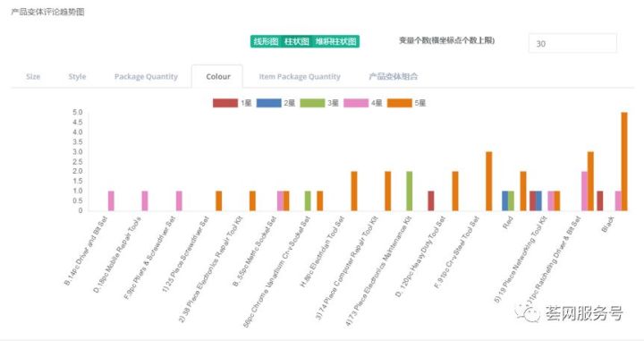The height and width of the screenshot is (341, 644).
Task: Hide the 4星 pink legend series
Action: pos(356,103)
